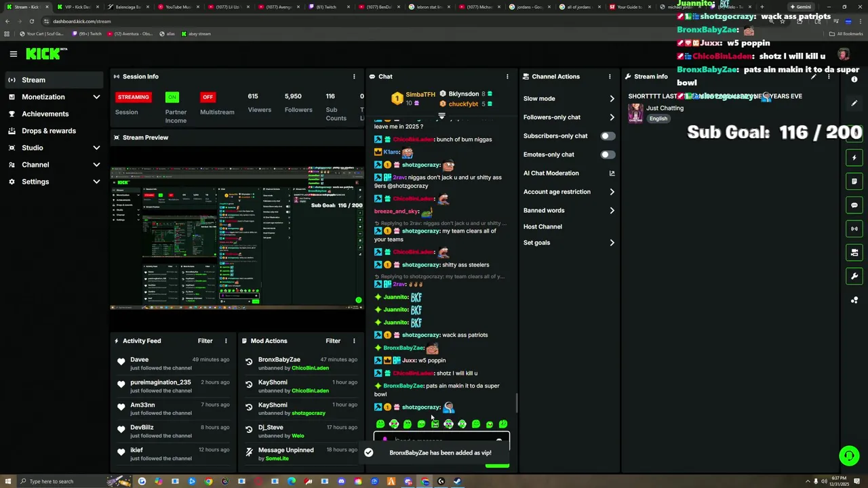Reload the page with browser refresh button

(x=31, y=21)
